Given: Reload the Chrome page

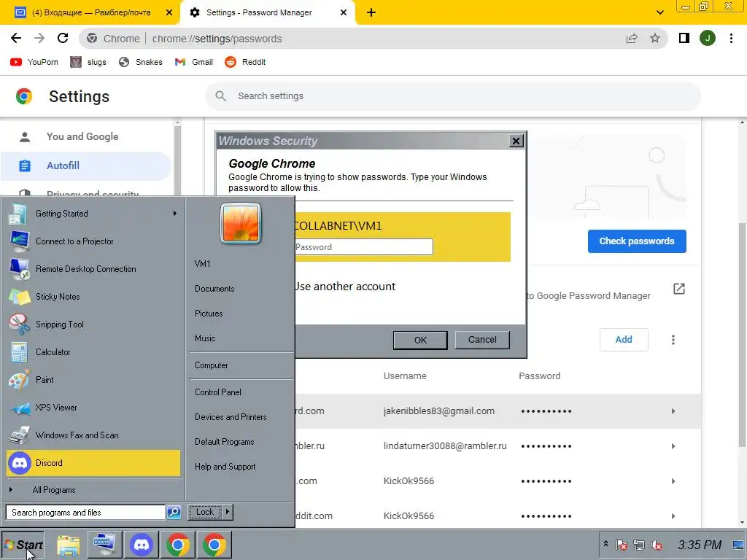Looking at the screenshot, I should pos(63,38).
